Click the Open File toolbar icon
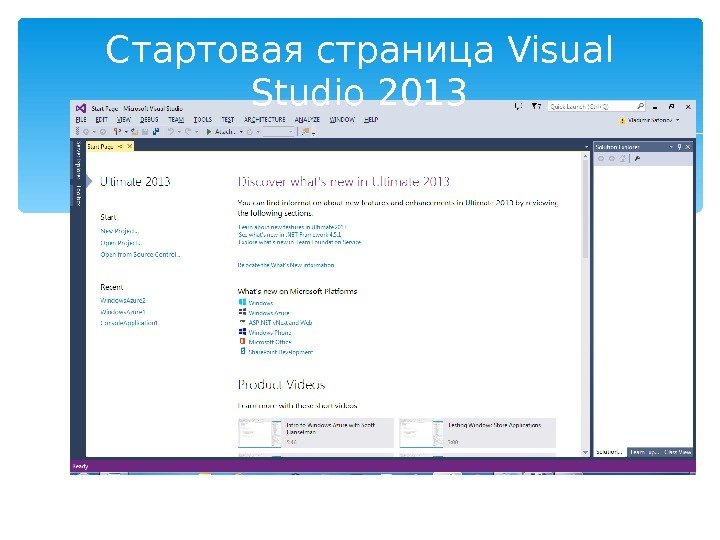 (135, 132)
